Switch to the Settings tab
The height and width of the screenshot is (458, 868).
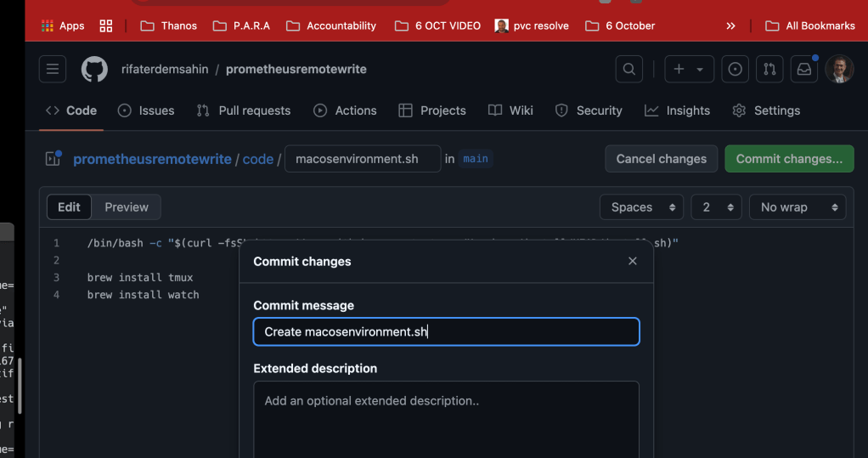(x=766, y=110)
